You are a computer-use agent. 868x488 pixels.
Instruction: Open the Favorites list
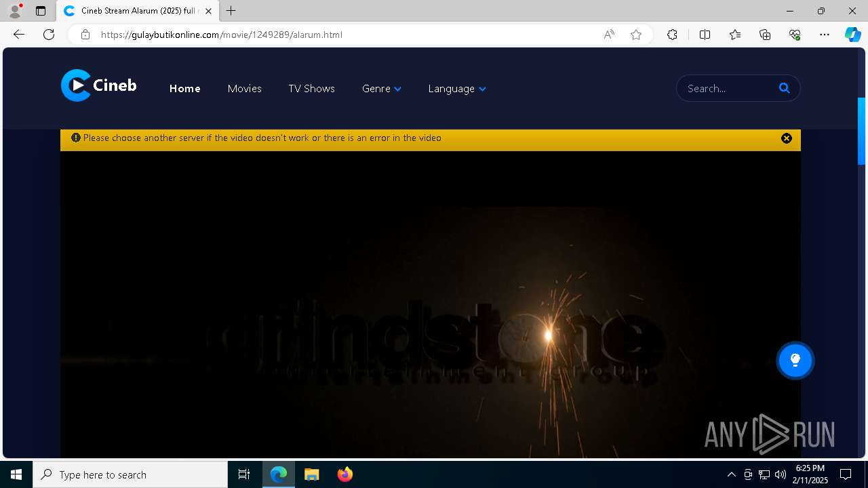(735, 35)
